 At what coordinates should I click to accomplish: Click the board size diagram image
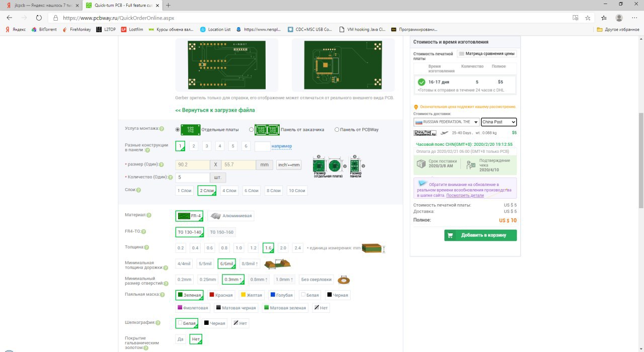coord(338,166)
